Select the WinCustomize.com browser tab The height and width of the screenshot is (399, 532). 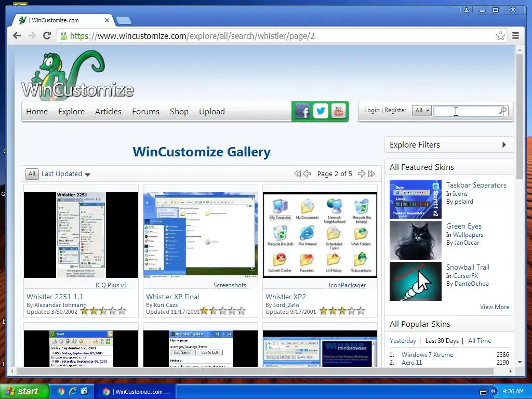pos(63,20)
